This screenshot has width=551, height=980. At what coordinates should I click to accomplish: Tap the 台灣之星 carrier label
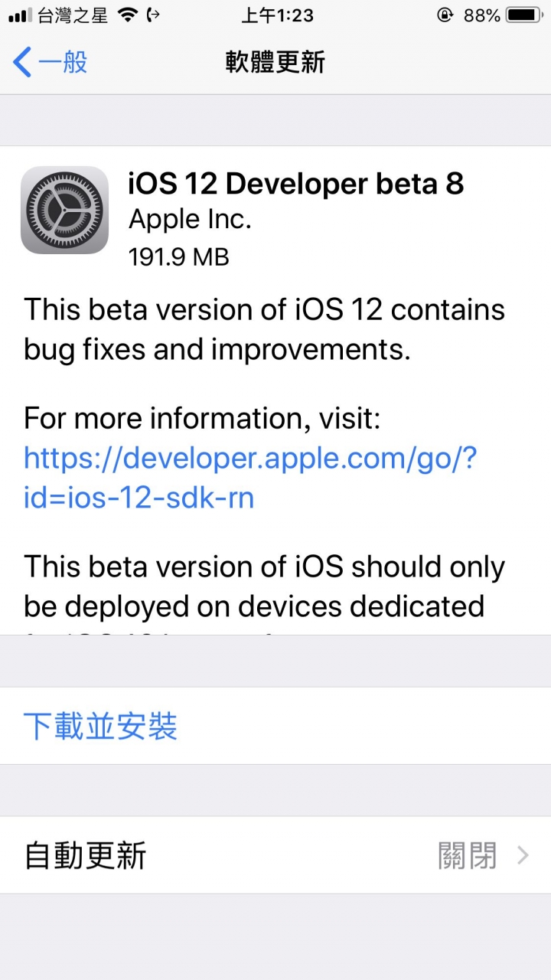[73, 15]
